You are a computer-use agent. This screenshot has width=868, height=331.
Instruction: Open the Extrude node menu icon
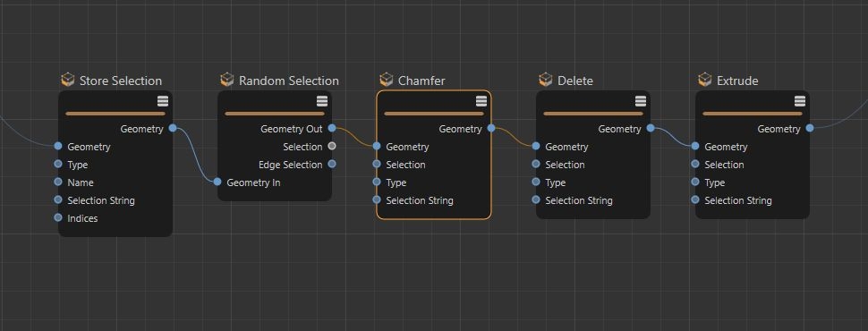(800, 101)
